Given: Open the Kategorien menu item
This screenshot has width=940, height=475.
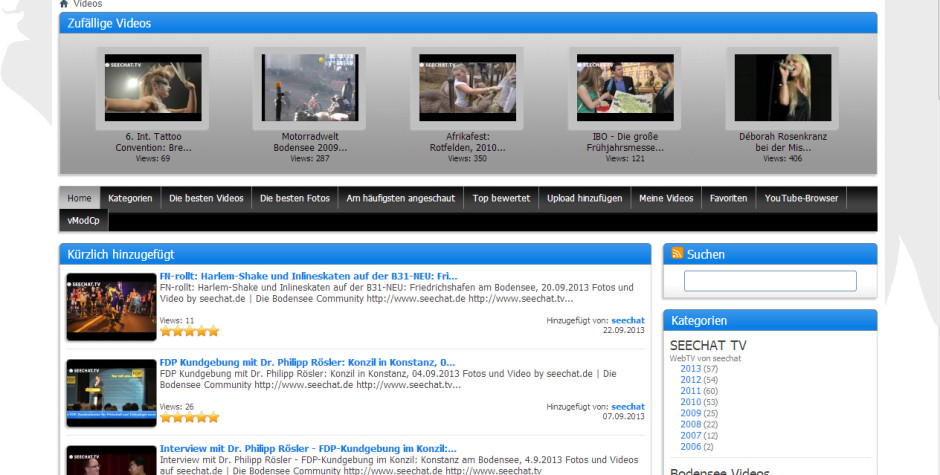Looking at the screenshot, I should (130, 198).
